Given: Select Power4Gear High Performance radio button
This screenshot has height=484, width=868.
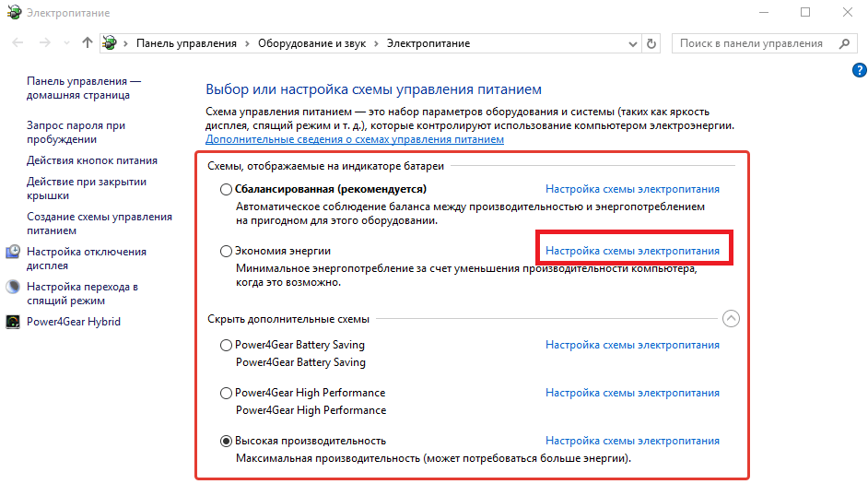Looking at the screenshot, I should click(227, 394).
